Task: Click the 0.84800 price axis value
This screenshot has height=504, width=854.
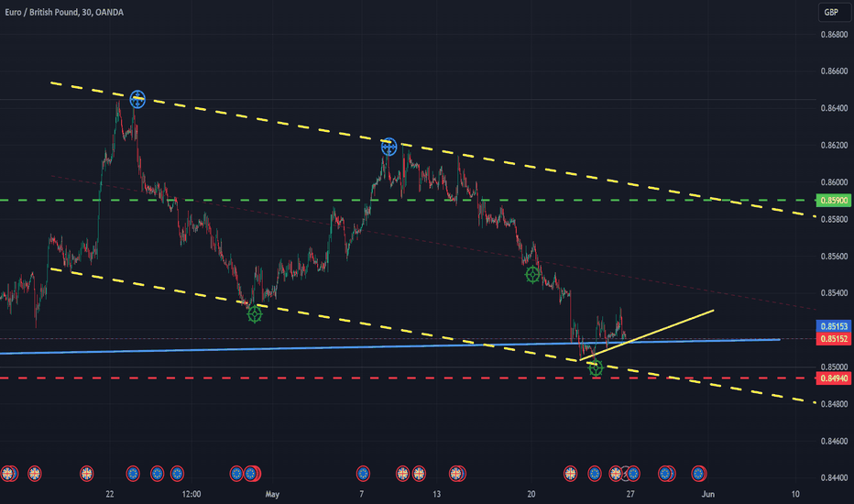Action: pos(834,404)
